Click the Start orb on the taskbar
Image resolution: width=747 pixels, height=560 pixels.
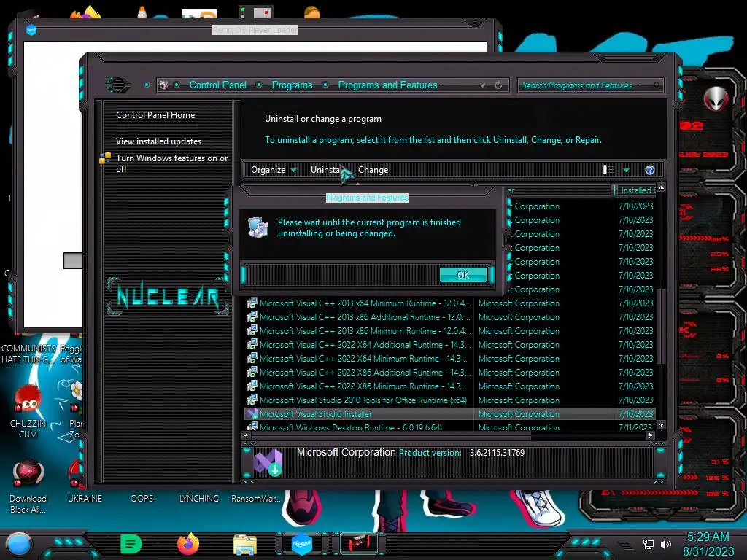click(x=18, y=543)
